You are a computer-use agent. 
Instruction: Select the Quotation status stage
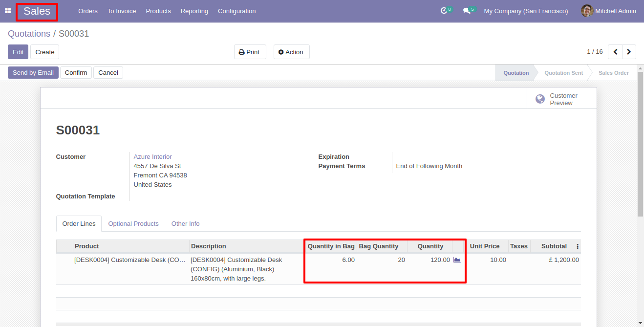pos(516,73)
